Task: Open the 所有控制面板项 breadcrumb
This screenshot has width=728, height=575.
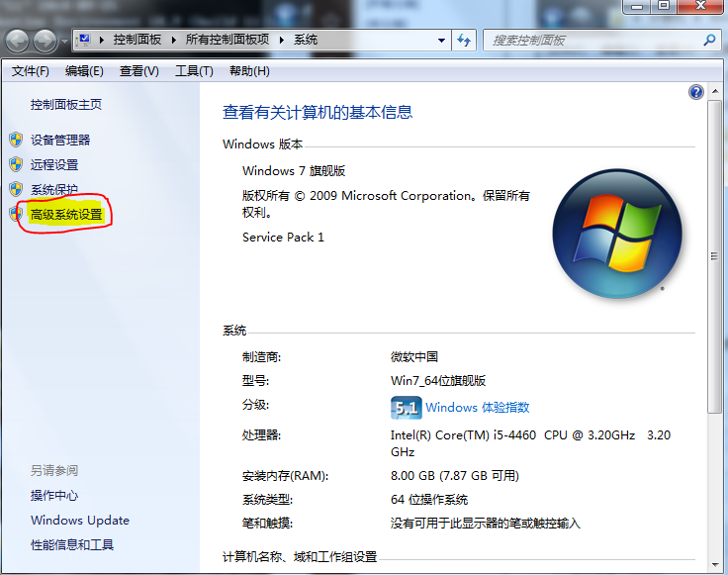Action: pos(227,40)
